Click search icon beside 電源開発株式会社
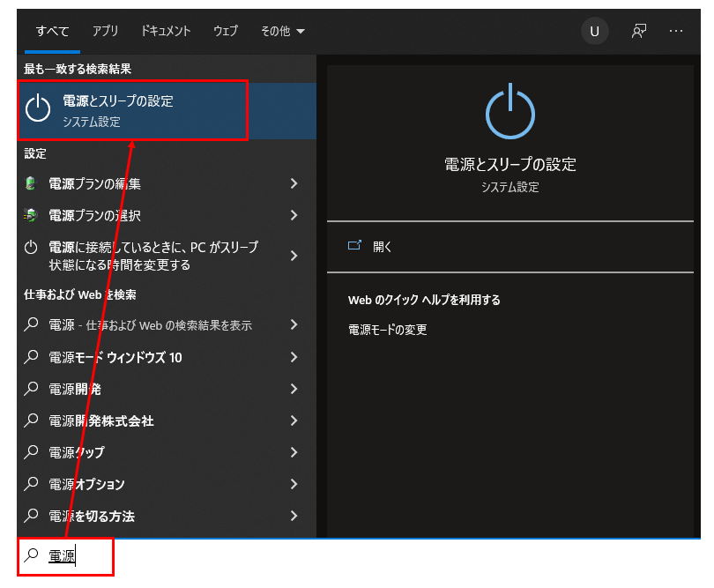The height and width of the screenshot is (588, 714). (31, 421)
